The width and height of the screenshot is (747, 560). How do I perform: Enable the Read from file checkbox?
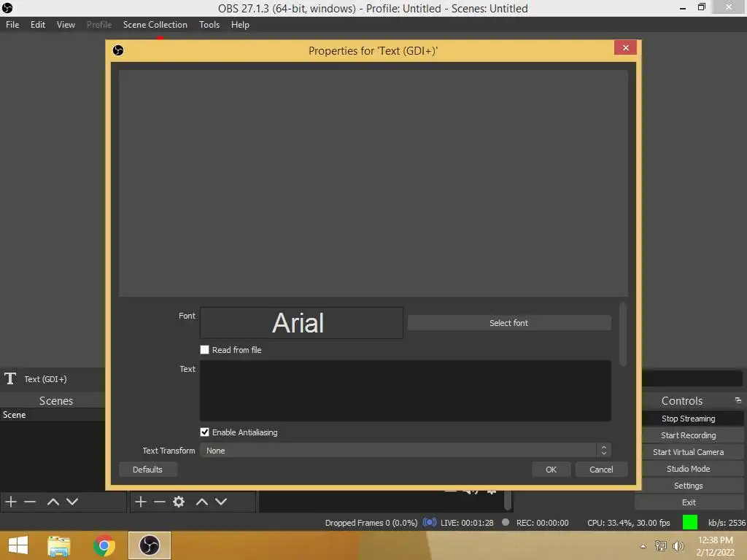(x=204, y=349)
